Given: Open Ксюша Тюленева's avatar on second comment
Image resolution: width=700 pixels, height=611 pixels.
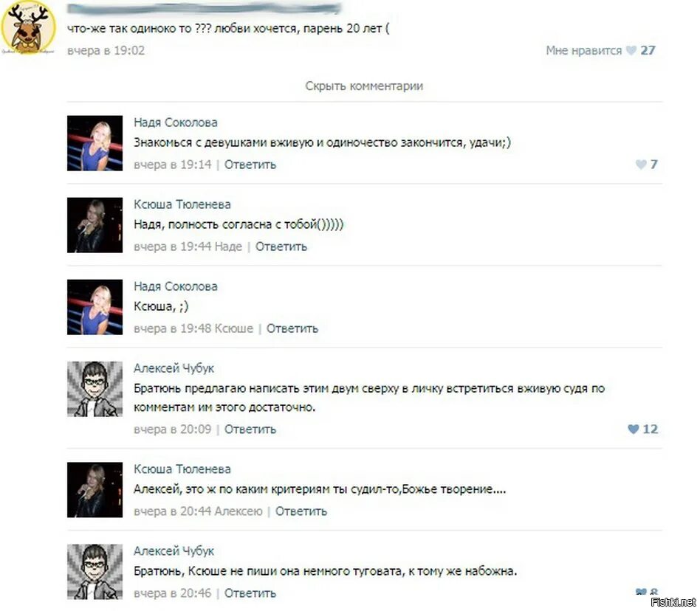Looking at the screenshot, I should pyautogui.click(x=95, y=225).
